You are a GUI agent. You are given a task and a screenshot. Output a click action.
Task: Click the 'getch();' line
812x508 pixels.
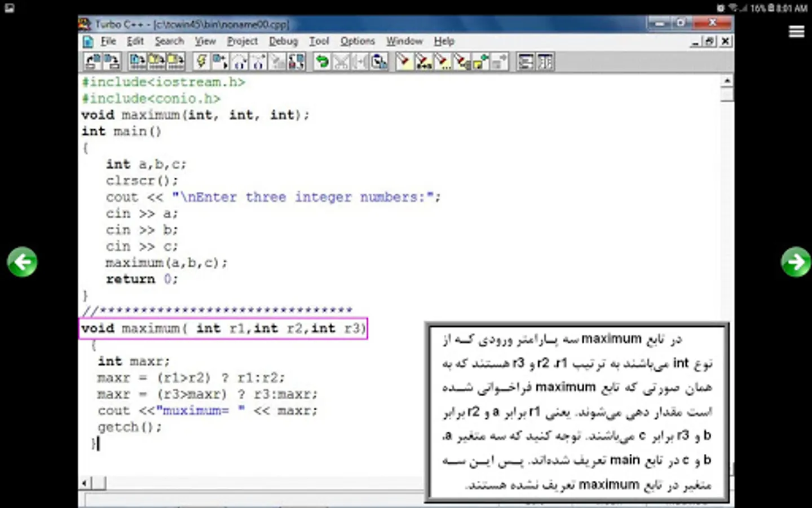tap(130, 427)
